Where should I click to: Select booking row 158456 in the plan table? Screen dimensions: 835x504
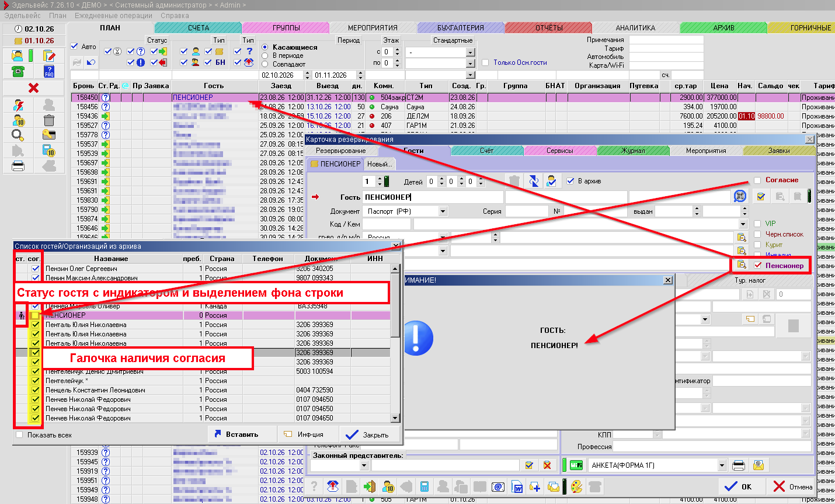tap(453, 107)
